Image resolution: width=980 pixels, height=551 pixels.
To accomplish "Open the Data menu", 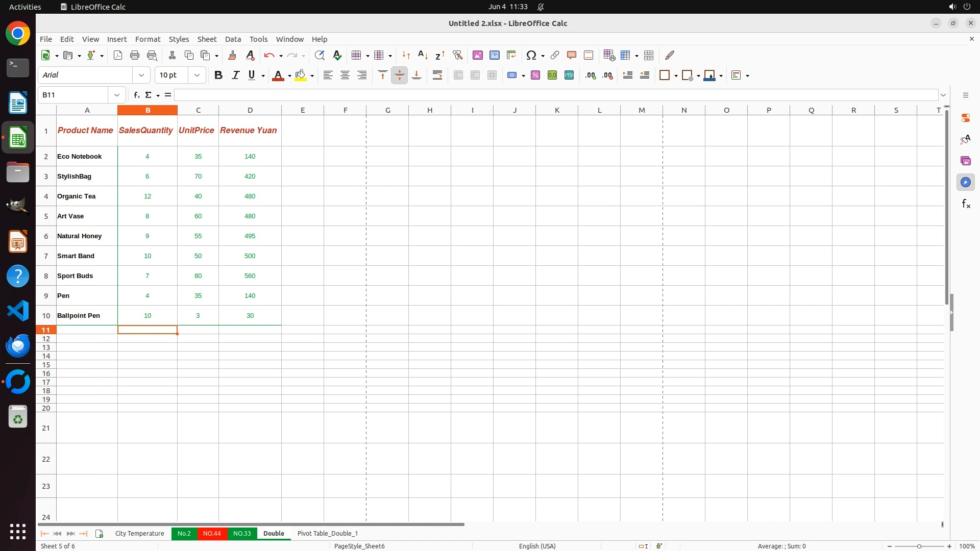I will click(x=233, y=39).
